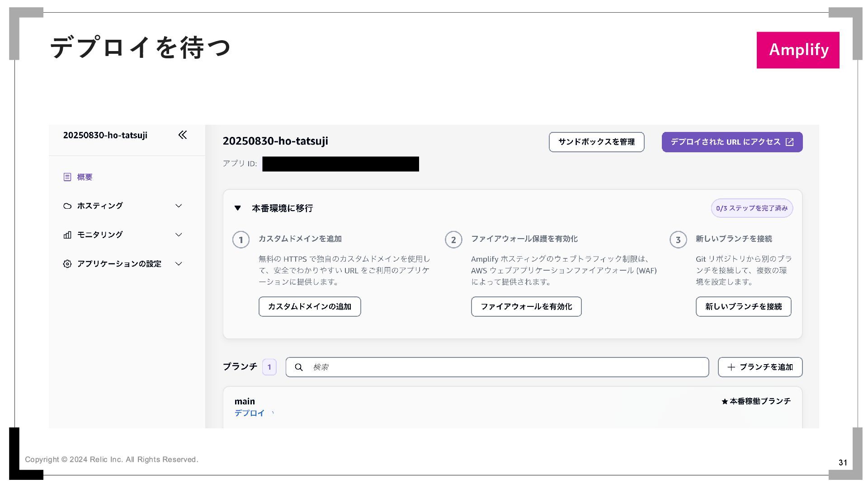Click the 本番環境に移行 section title
The height and width of the screenshot is (488, 868).
283,208
